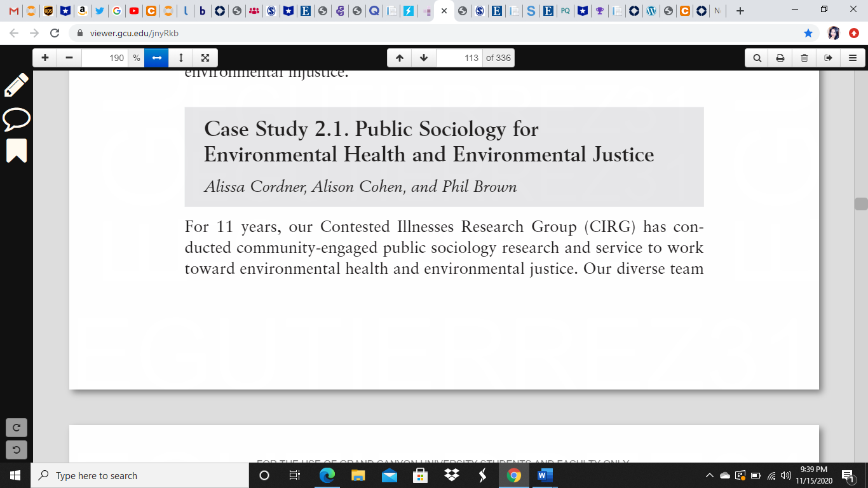Toggle fit-to-width page mode
868x488 pixels.
click(156, 58)
